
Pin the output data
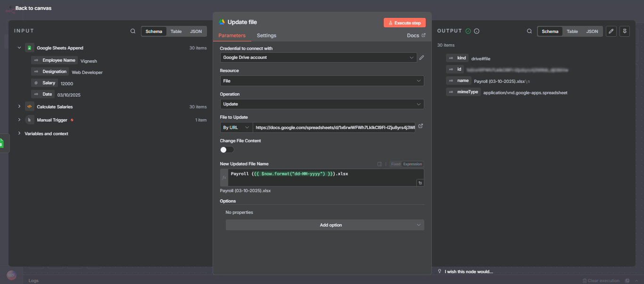(x=624, y=31)
